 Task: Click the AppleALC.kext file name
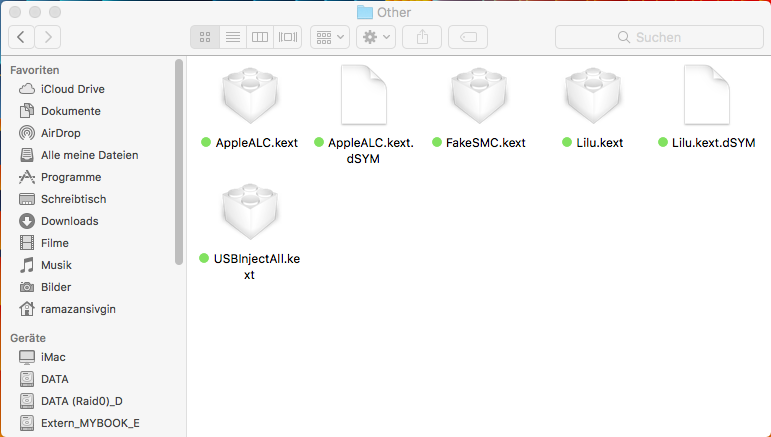point(257,143)
